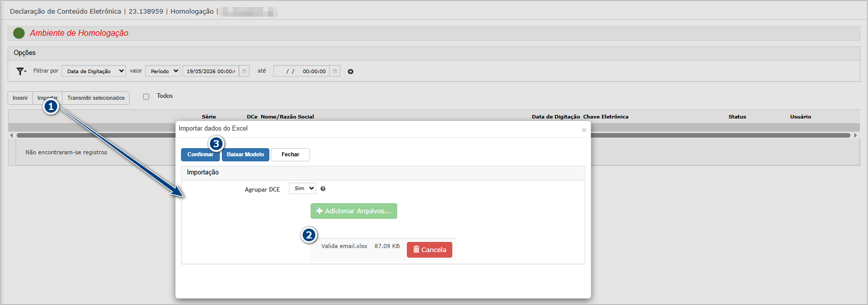Toggle the Todos checkbox
Screen dimensions: 868x305
146,96
